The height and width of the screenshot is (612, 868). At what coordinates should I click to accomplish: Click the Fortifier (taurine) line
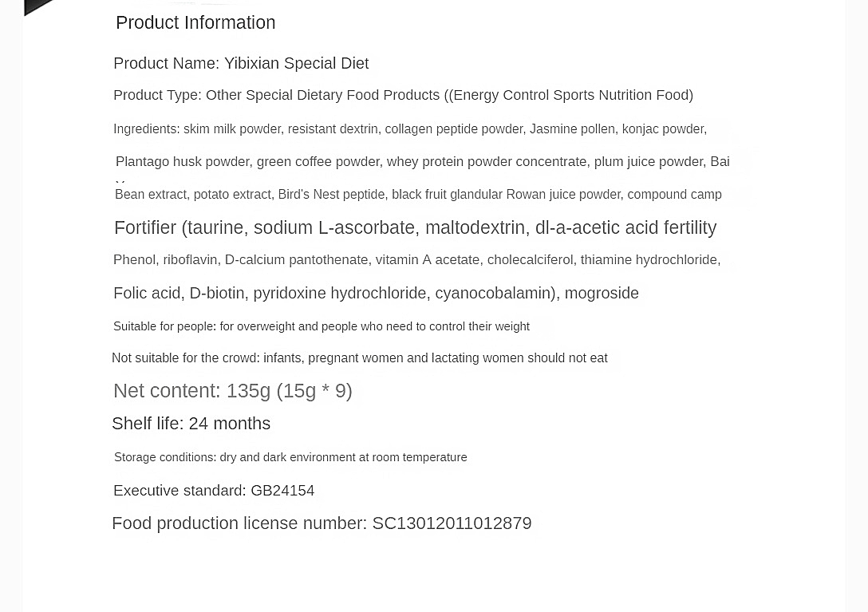click(x=415, y=227)
